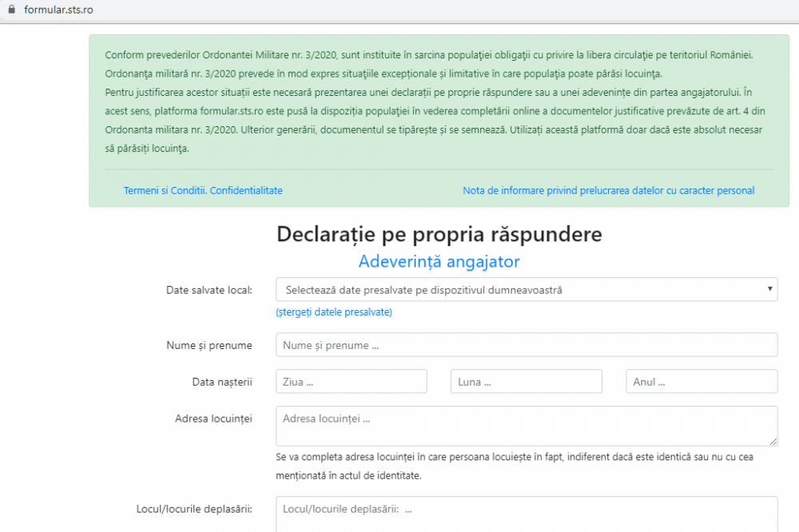
Task: Open the Termeni si Conditii. Confidentialitate link
Action: click(203, 190)
